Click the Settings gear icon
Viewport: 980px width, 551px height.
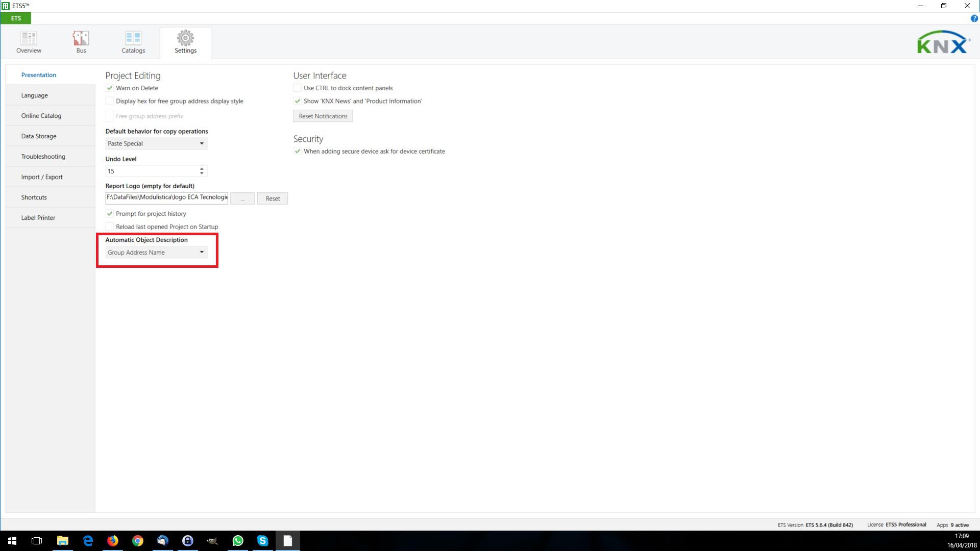tap(185, 38)
